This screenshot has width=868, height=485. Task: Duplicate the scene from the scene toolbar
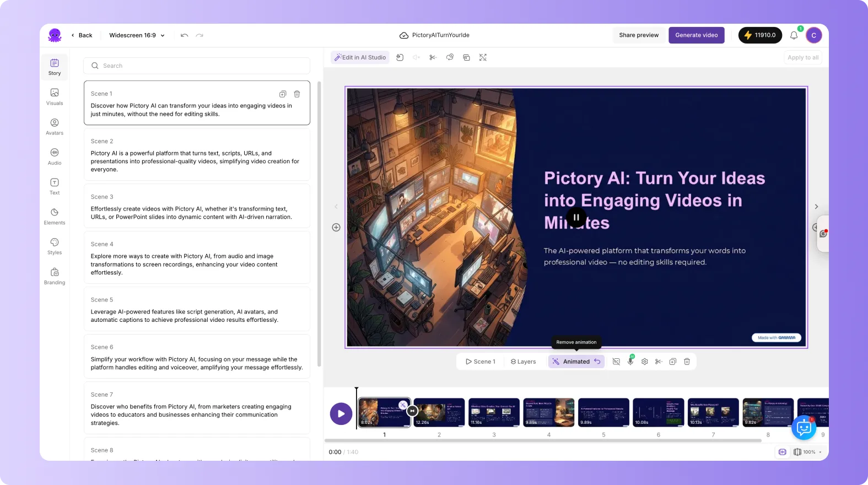[673, 362]
